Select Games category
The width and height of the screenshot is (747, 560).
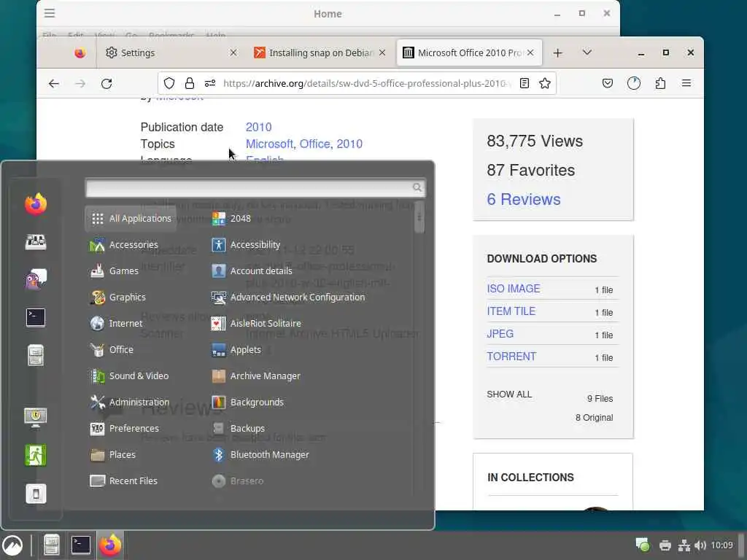[115, 271]
